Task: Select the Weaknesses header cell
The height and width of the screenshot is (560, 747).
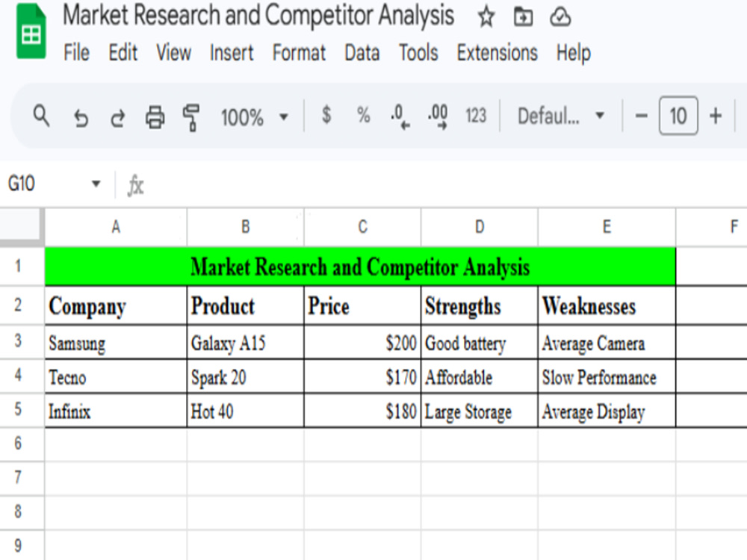Action: click(x=607, y=305)
